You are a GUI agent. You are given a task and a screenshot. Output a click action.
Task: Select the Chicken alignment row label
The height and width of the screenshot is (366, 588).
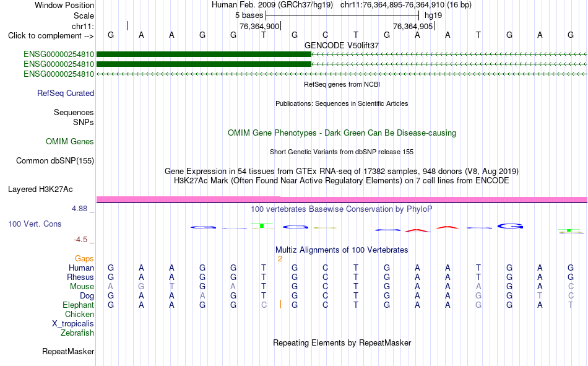[x=79, y=314]
